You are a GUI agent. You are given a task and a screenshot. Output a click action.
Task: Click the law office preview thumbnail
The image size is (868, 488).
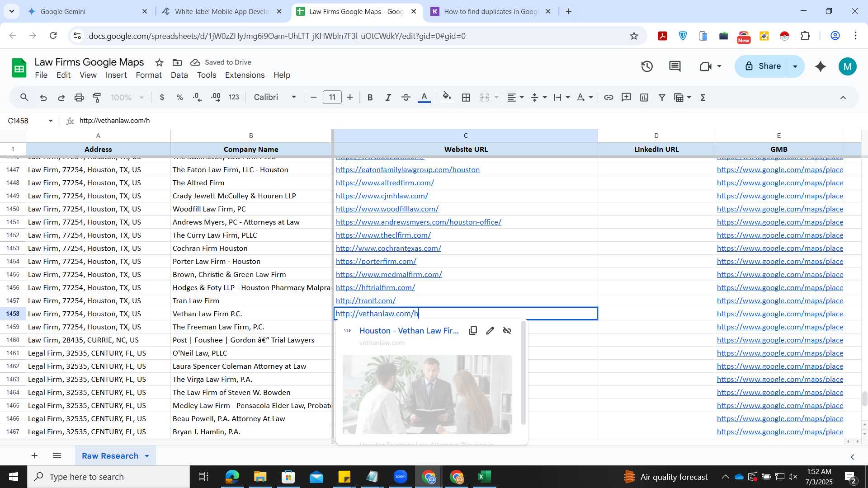tap(427, 394)
